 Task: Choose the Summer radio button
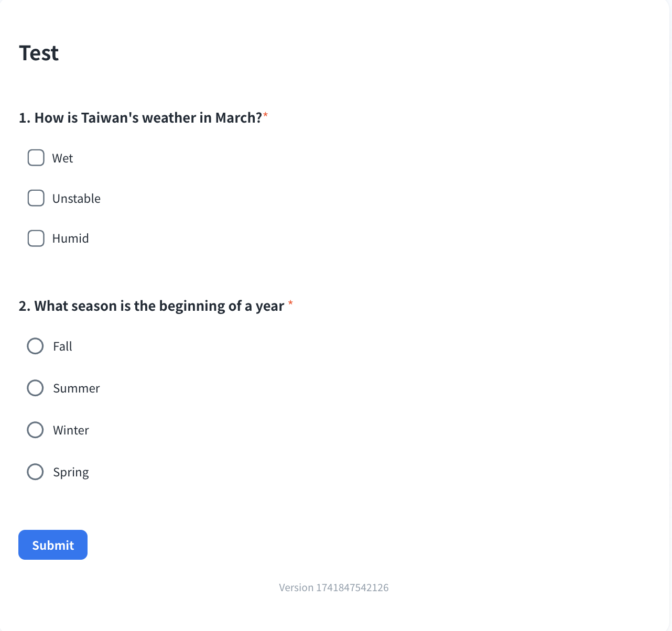point(35,388)
